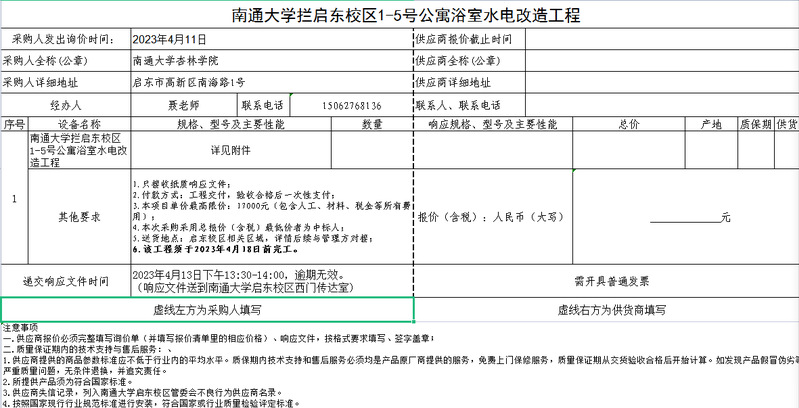Click the 报价(含税):人民币(大写) cell
799x408 pixels.
coord(493,217)
